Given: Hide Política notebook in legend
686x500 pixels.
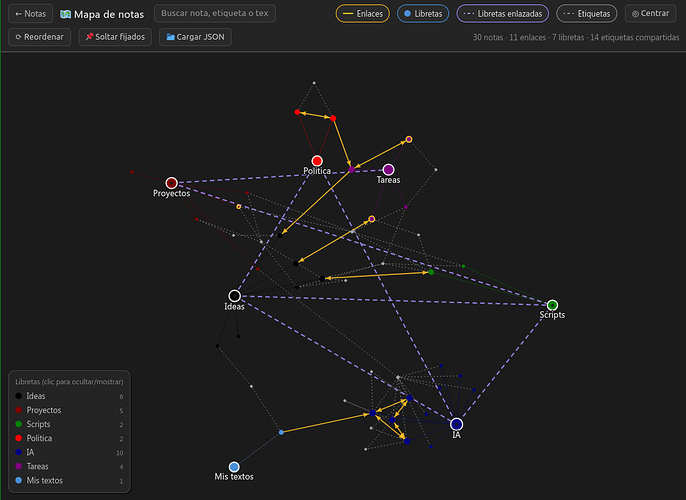Looking at the screenshot, I should point(69,438).
